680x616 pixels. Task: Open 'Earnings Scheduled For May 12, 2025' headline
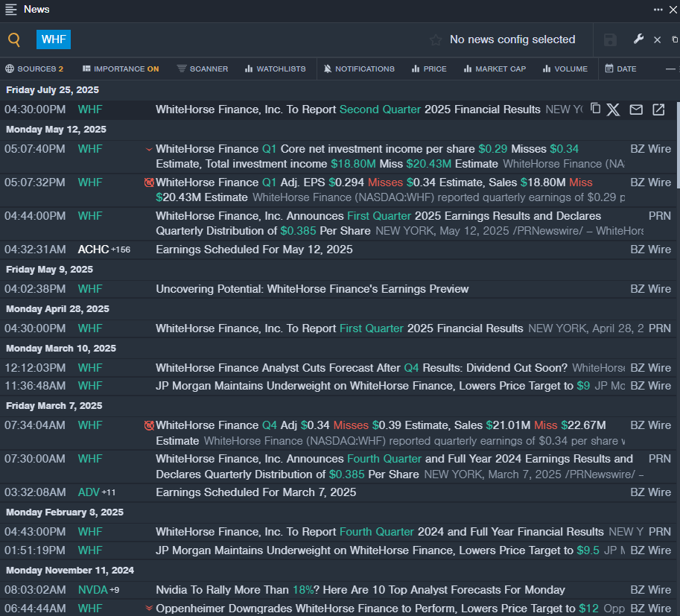(254, 250)
